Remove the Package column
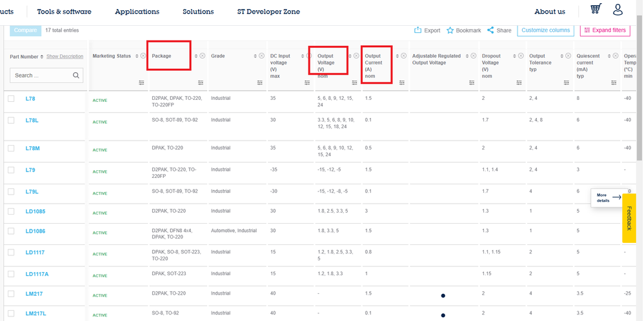 (203, 56)
